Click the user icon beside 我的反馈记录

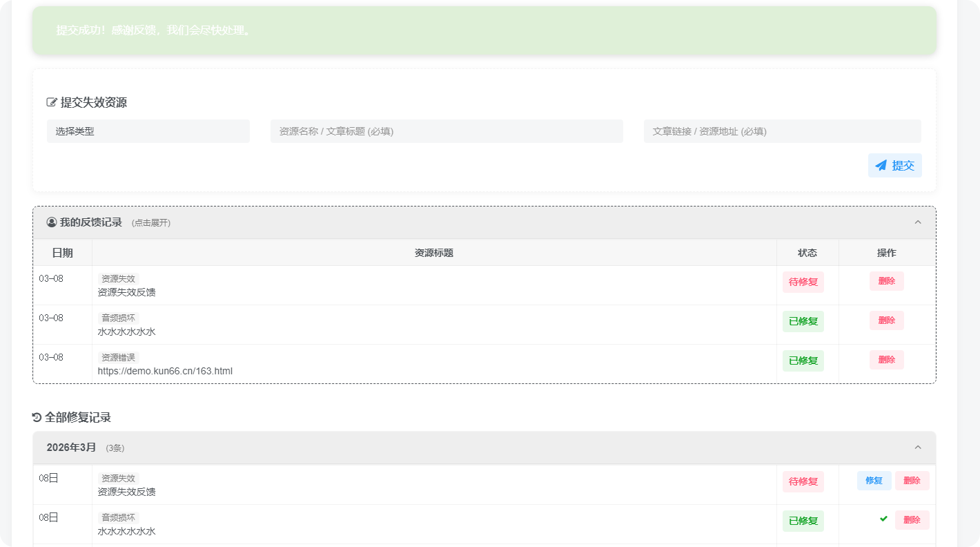[52, 222]
